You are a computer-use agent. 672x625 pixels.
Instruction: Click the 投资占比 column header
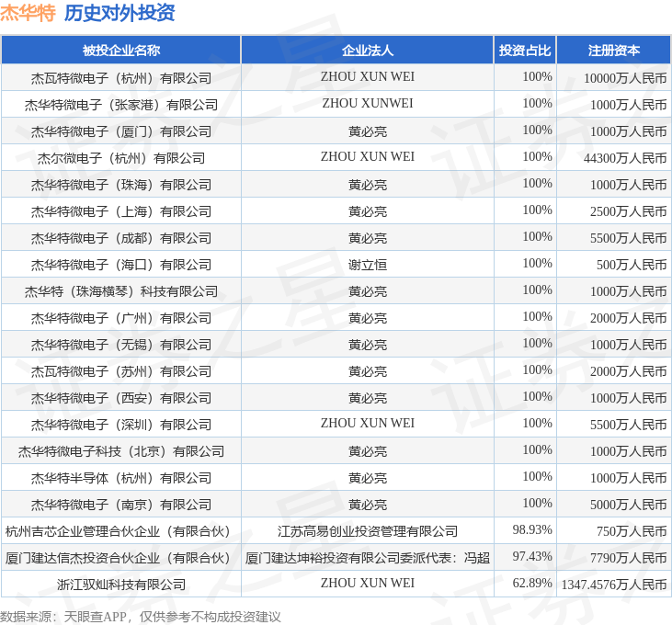[525, 51]
